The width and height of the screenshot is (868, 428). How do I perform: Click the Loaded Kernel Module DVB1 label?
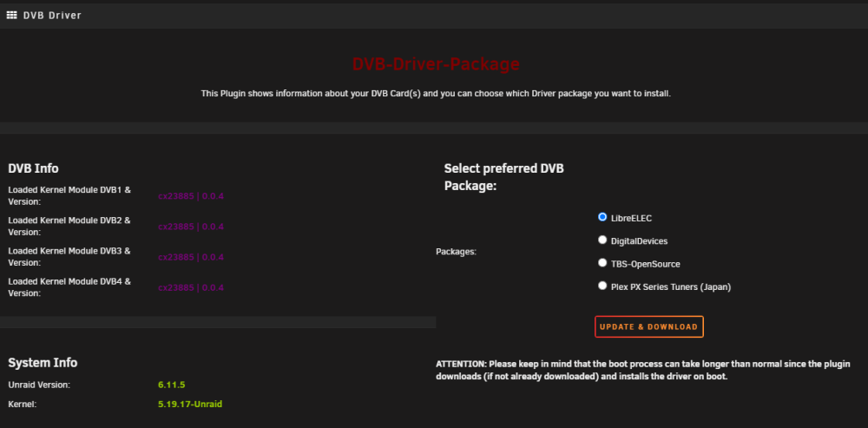69,196
